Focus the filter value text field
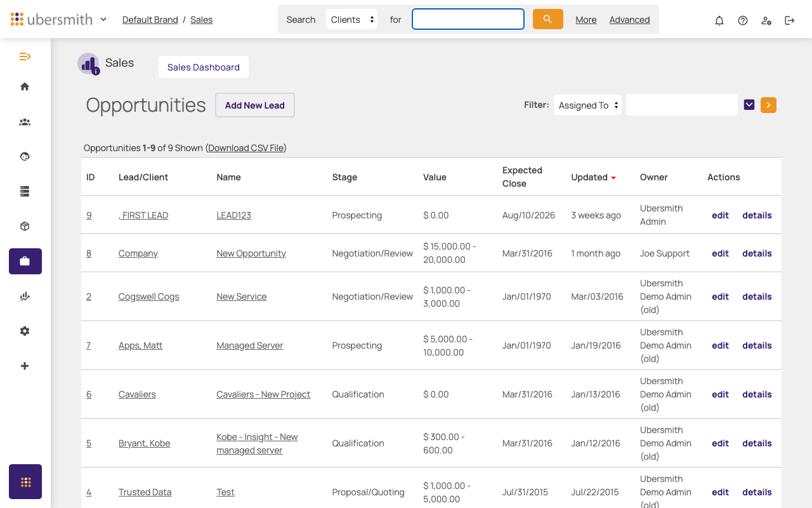Image resolution: width=812 pixels, height=508 pixels. [x=682, y=105]
